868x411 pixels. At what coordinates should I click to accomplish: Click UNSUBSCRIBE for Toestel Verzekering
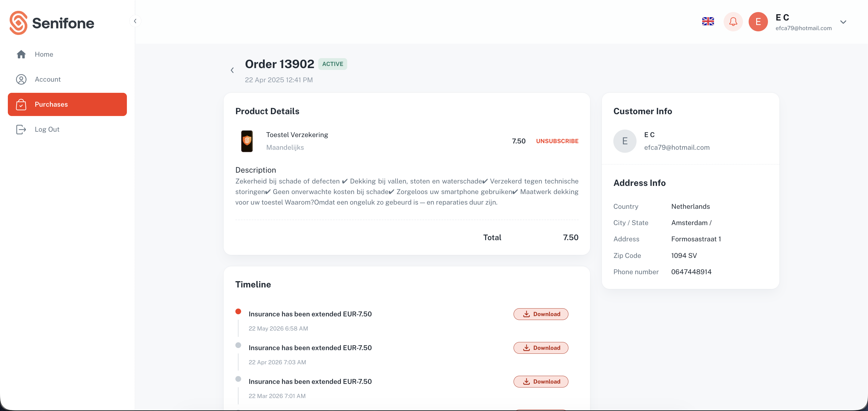pos(557,141)
